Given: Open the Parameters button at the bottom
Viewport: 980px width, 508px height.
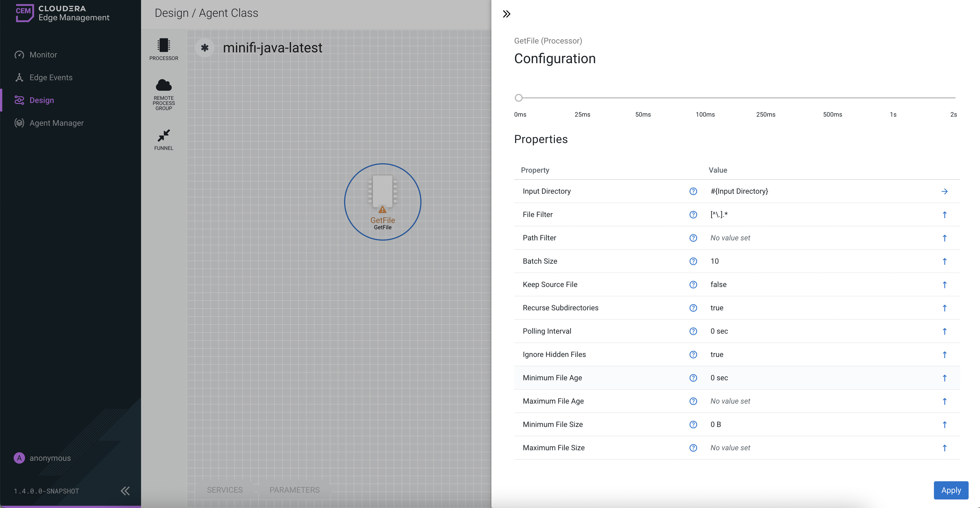Looking at the screenshot, I should pos(294,490).
